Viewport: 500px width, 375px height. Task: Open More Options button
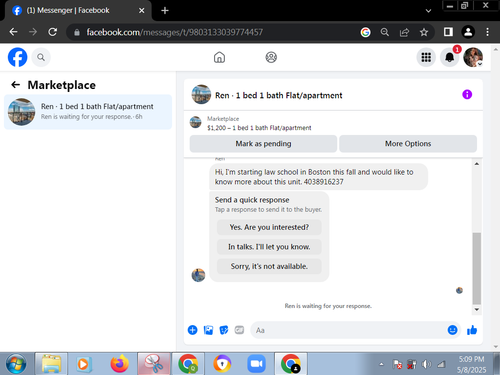click(408, 144)
